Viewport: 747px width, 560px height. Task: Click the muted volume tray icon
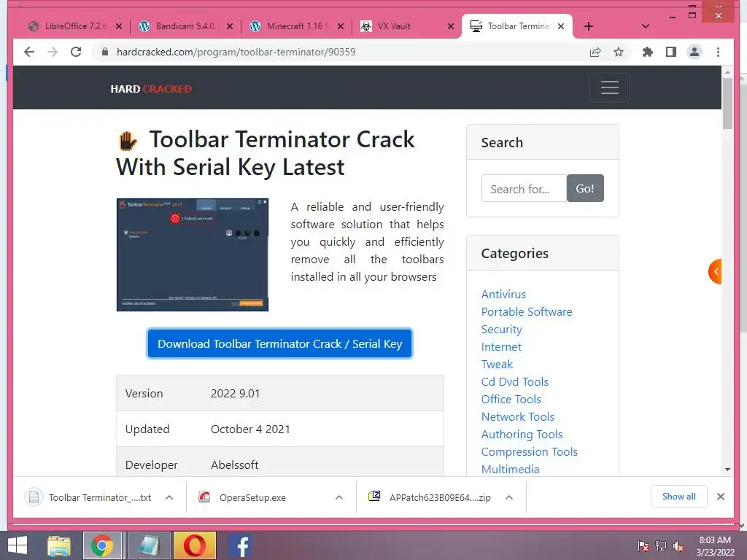point(678,546)
